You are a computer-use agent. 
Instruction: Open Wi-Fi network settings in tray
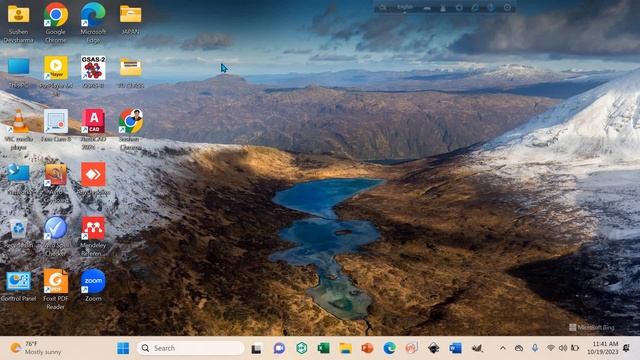pyautogui.click(x=551, y=348)
